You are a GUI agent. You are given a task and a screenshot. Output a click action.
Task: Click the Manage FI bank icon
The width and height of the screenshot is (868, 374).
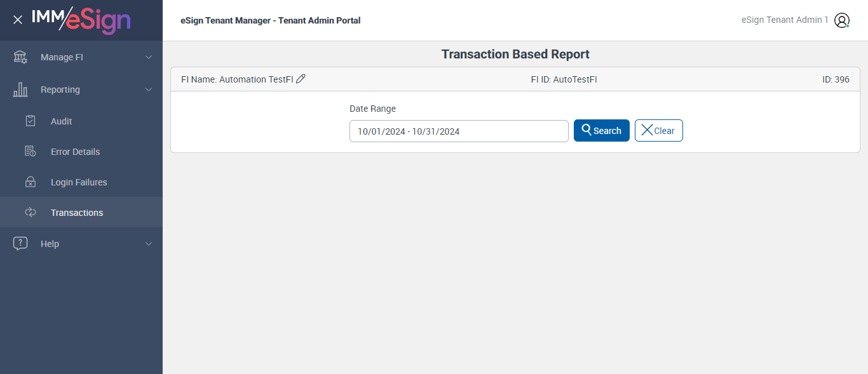coord(20,57)
